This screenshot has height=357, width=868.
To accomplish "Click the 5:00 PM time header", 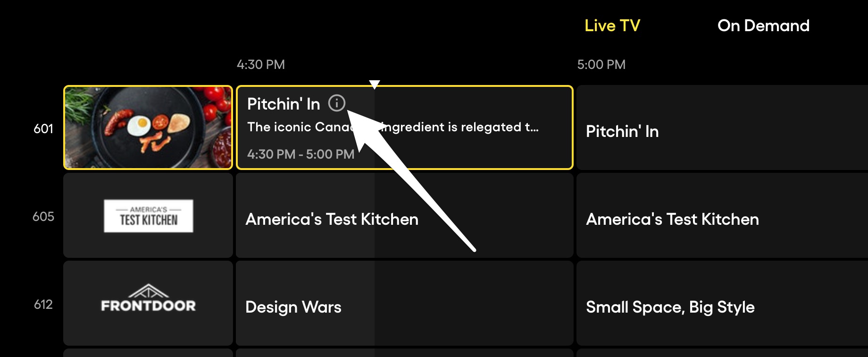I will [x=601, y=64].
